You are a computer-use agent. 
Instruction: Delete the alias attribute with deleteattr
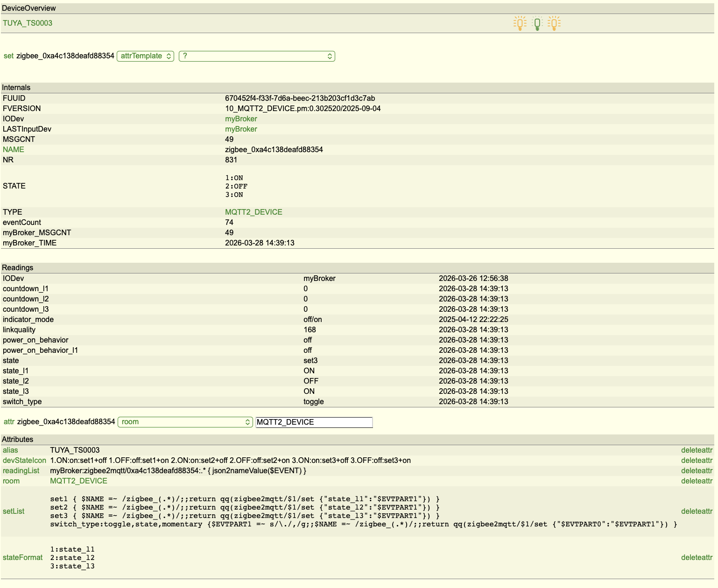[697, 450]
